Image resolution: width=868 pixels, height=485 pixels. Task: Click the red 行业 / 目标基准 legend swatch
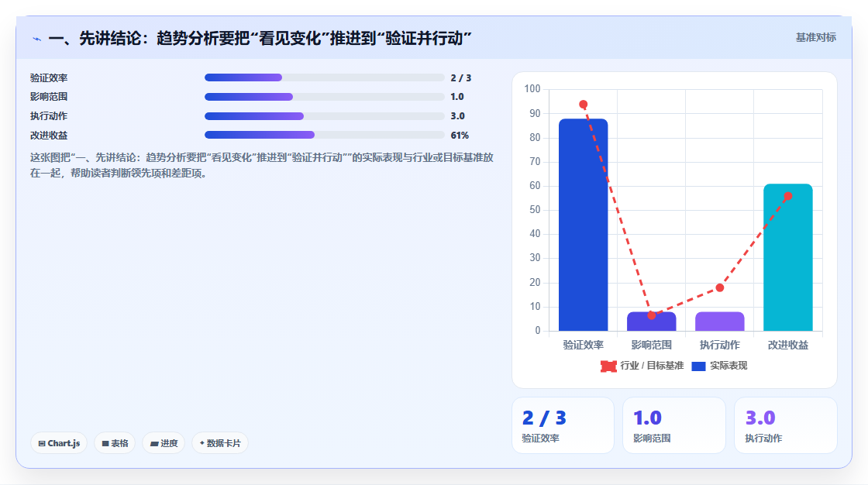(x=608, y=366)
